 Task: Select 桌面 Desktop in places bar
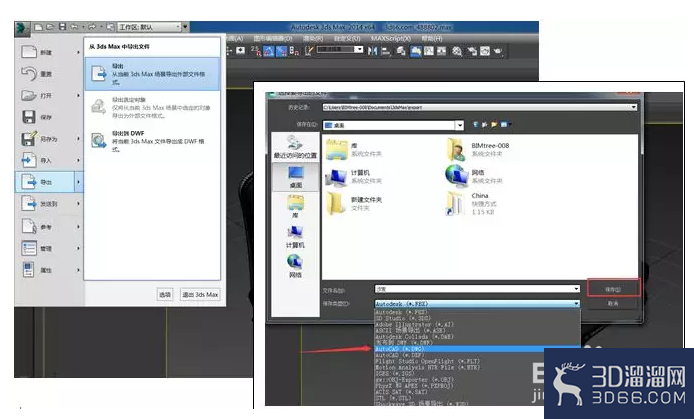(x=295, y=177)
